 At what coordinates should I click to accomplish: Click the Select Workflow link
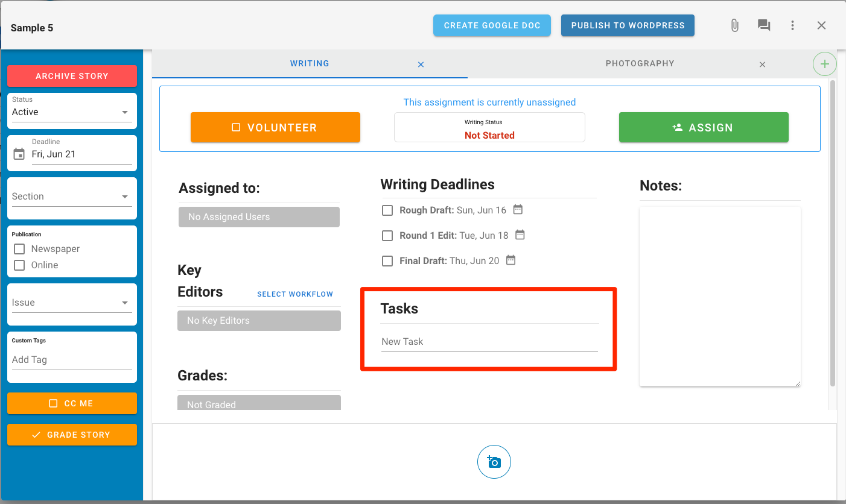pyautogui.click(x=295, y=294)
